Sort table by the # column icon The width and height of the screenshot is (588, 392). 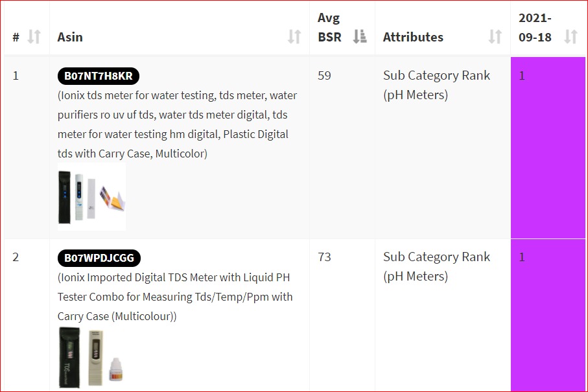(x=34, y=37)
